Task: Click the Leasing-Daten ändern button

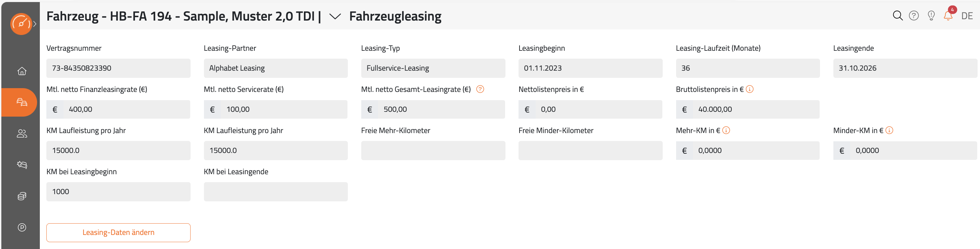Action: pyautogui.click(x=118, y=232)
